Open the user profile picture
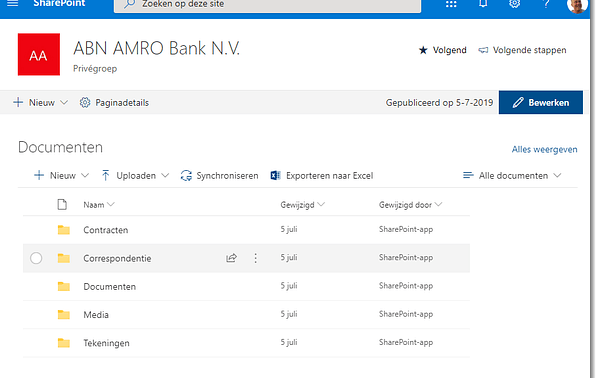This screenshot has height=378, width=600. tap(577, 5)
